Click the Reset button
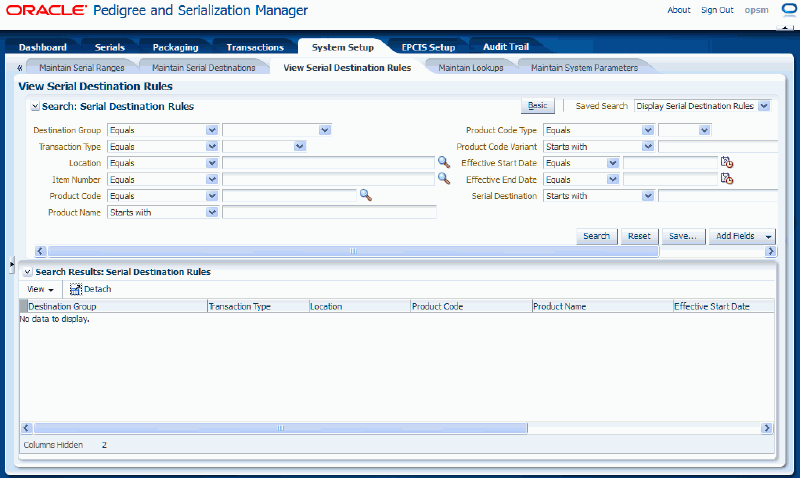The image size is (800, 478). pos(639,236)
